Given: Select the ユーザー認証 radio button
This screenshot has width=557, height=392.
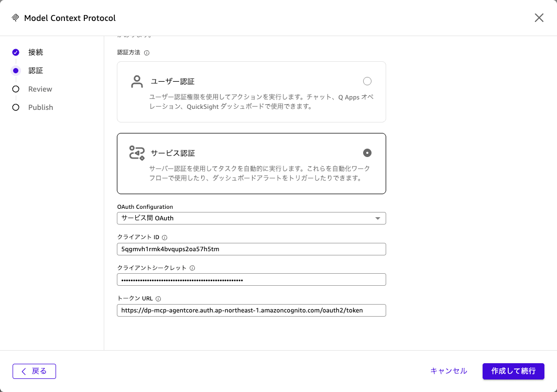Looking at the screenshot, I should [x=367, y=81].
